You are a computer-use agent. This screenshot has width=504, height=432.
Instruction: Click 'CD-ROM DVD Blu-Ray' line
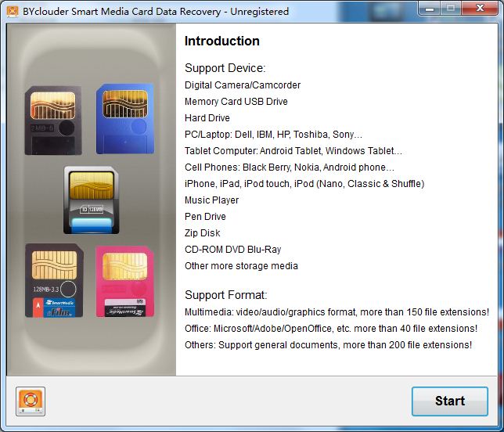pyautogui.click(x=232, y=250)
